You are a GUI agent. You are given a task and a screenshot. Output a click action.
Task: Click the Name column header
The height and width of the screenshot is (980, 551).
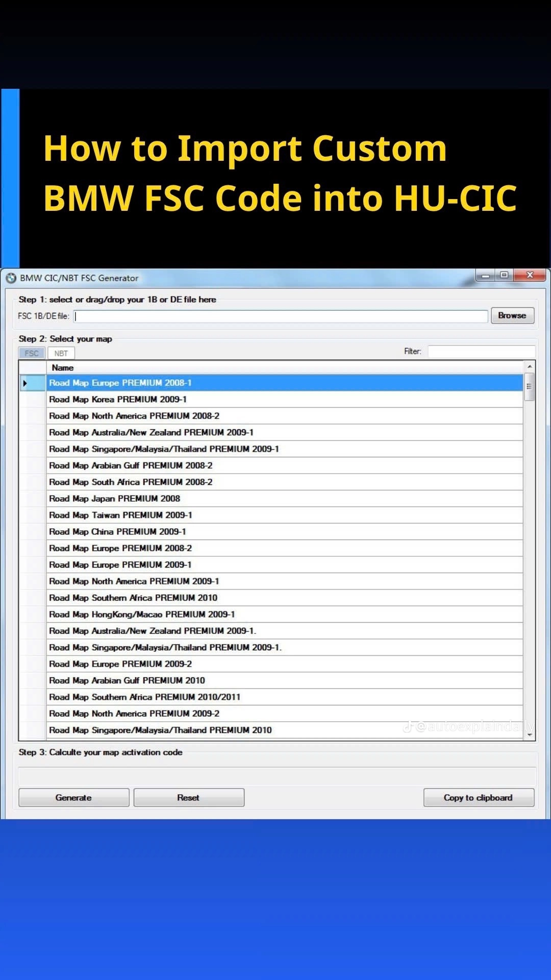285,367
